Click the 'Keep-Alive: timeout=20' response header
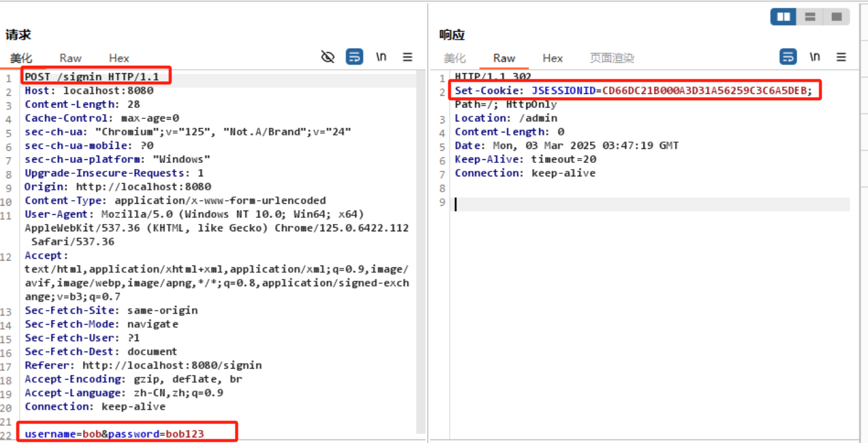 click(x=526, y=159)
